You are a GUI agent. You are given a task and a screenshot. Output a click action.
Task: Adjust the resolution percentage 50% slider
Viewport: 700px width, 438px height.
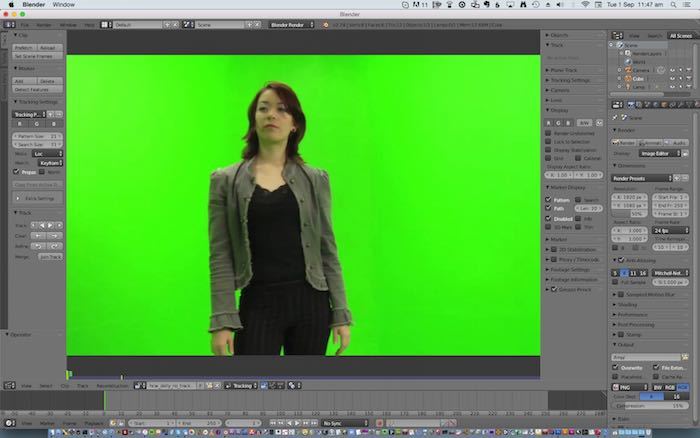tap(629, 213)
